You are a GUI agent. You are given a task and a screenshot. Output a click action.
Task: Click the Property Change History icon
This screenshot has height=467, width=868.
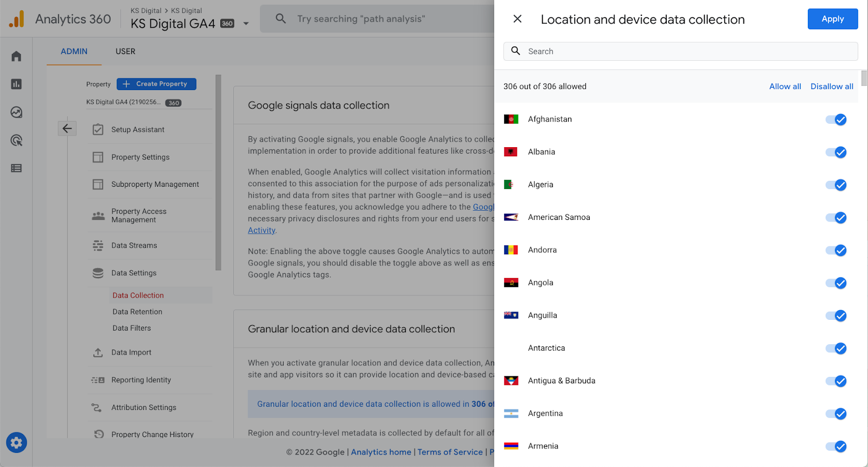tap(99, 434)
